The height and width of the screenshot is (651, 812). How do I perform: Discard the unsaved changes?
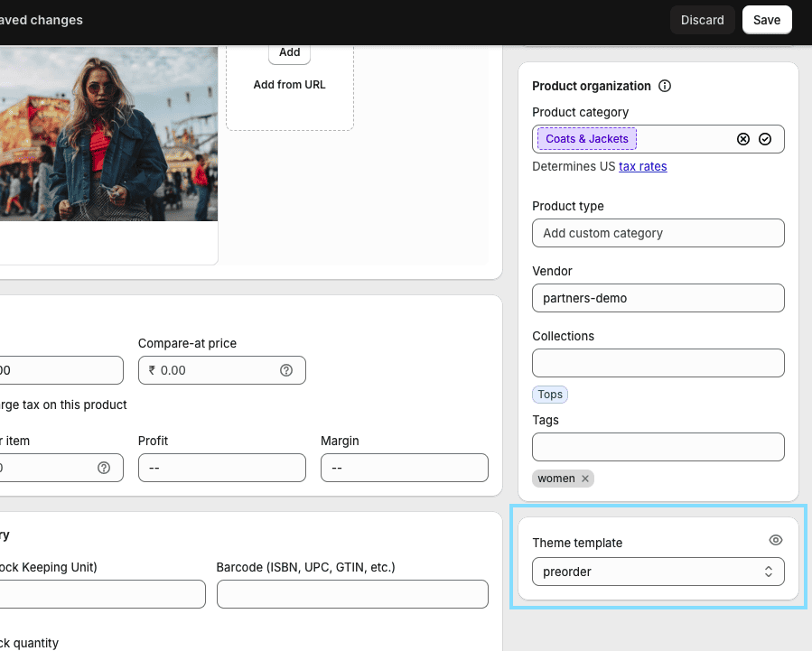(702, 20)
